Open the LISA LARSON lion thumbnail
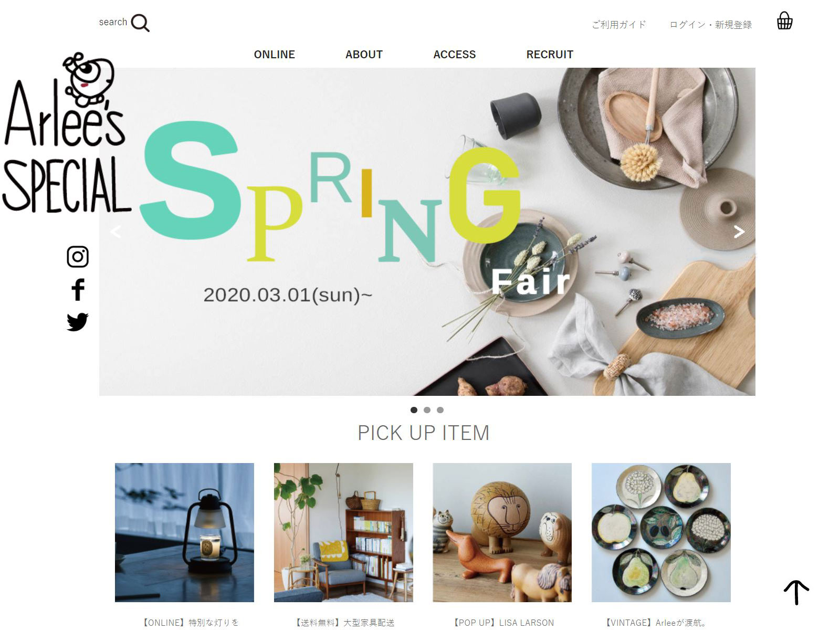Image resolution: width=840 pixels, height=630 pixels. tap(502, 532)
